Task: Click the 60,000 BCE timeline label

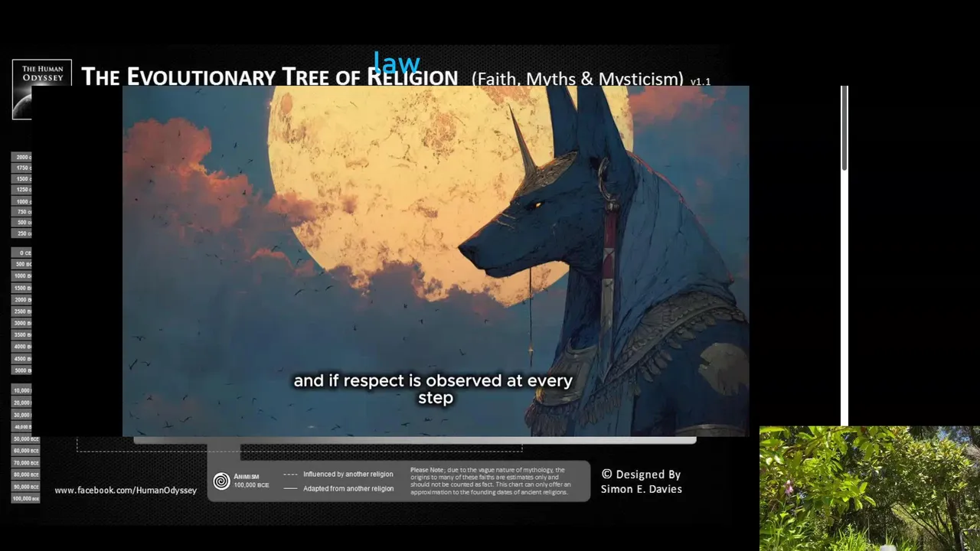Action: [x=25, y=451]
